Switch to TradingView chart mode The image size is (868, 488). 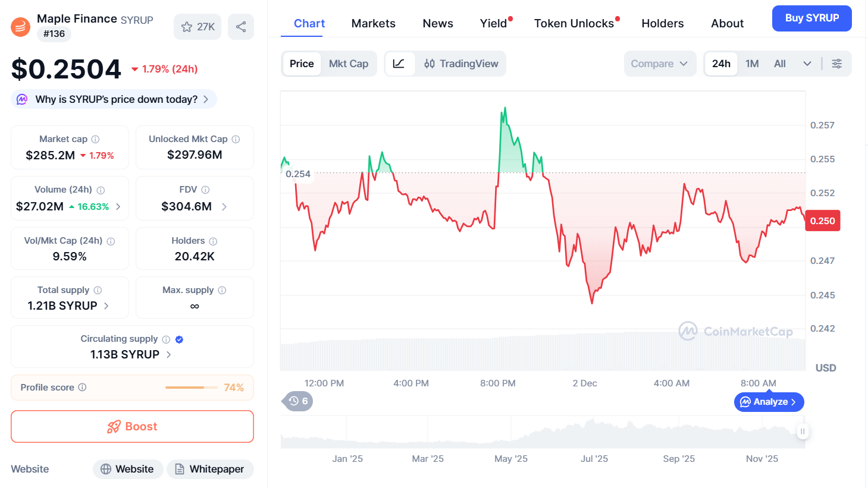tap(462, 64)
